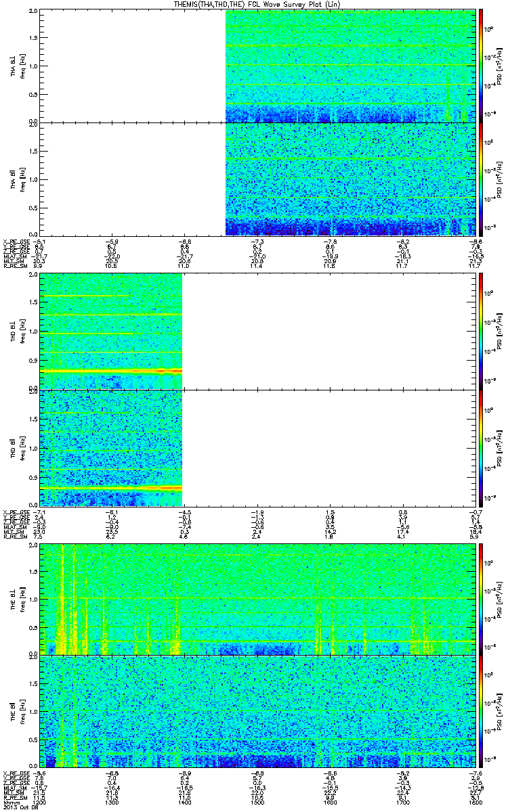This screenshot has width=508, height=812.
Task: Click the 1700 time tick label
Action: point(402,803)
